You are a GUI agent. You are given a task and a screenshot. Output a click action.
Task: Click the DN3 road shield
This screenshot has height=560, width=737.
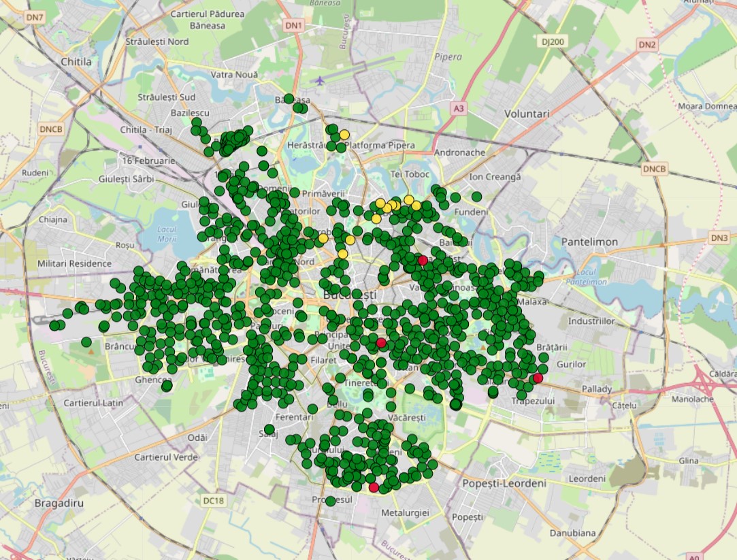[718, 237]
